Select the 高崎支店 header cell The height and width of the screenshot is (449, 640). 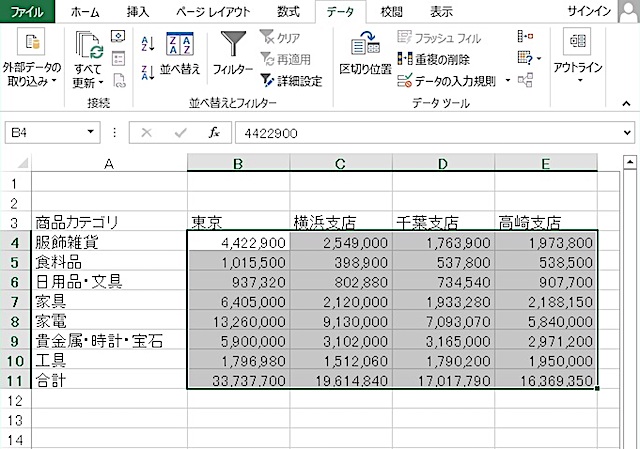click(x=546, y=222)
